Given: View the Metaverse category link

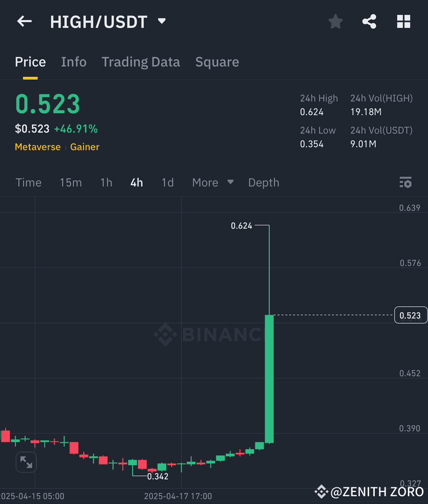Looking at the screenshot, I should click(38, 147).
